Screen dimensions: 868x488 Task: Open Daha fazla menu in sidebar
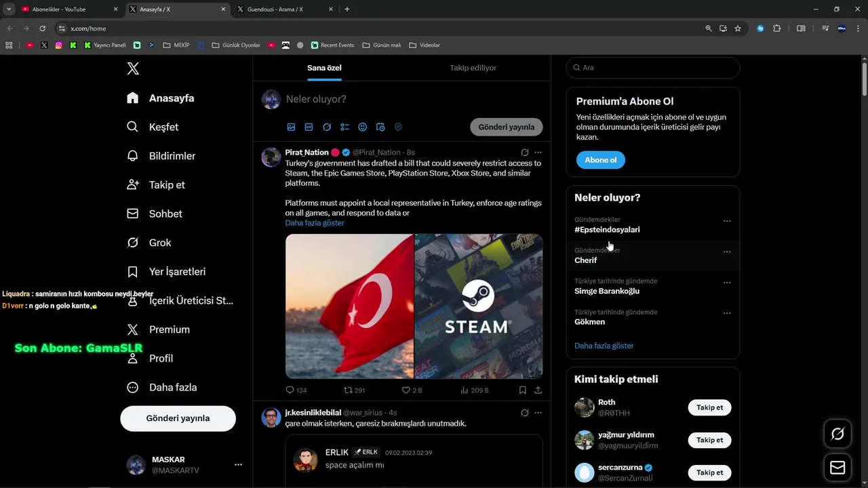pos(161,388)
